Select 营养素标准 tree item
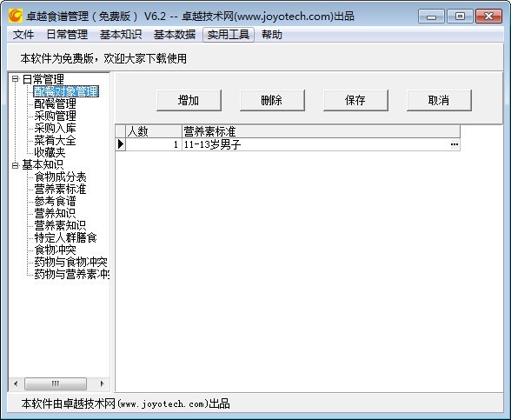This screenshot has height=420, width=511. [60, 190]
